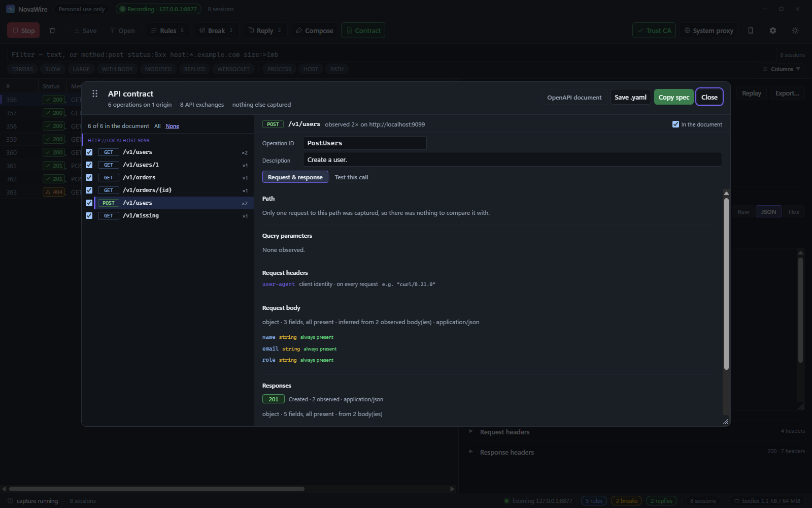The height and width of the screenshot is (508, 812).
Task: Toggle the System proxy button
Action: [708, 30]
